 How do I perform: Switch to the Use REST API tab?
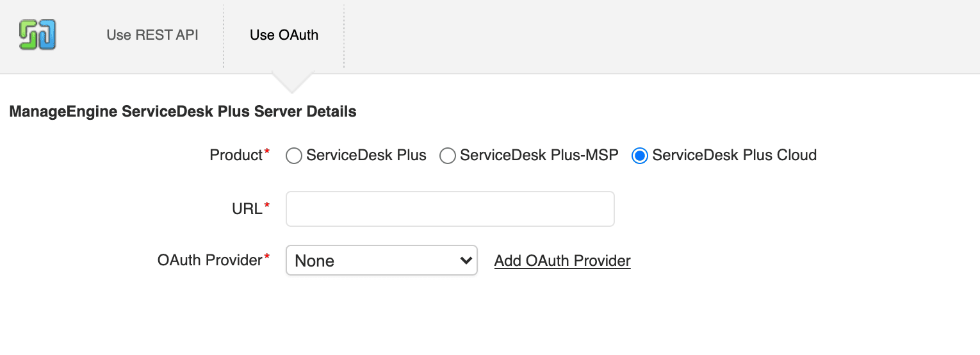(x=152, y=35)
